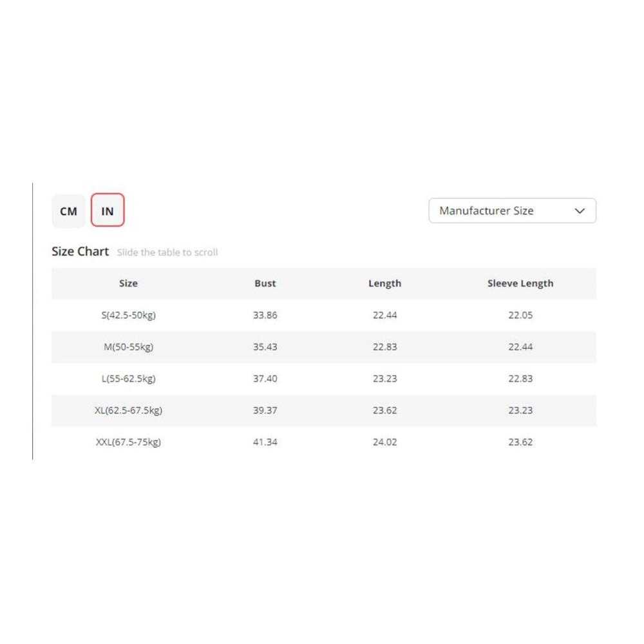Select the XL(62.5-67.5kg) size row

pos(128,410)
